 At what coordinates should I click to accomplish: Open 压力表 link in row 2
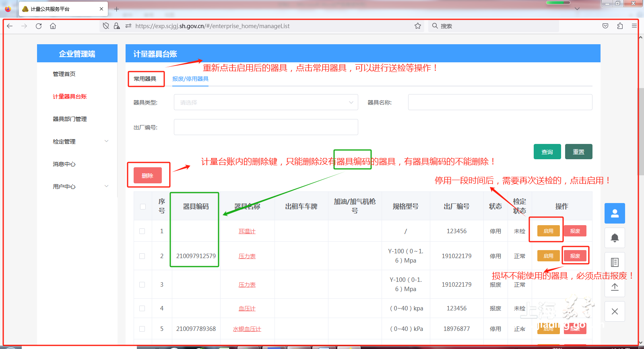(x=247, y=256)
